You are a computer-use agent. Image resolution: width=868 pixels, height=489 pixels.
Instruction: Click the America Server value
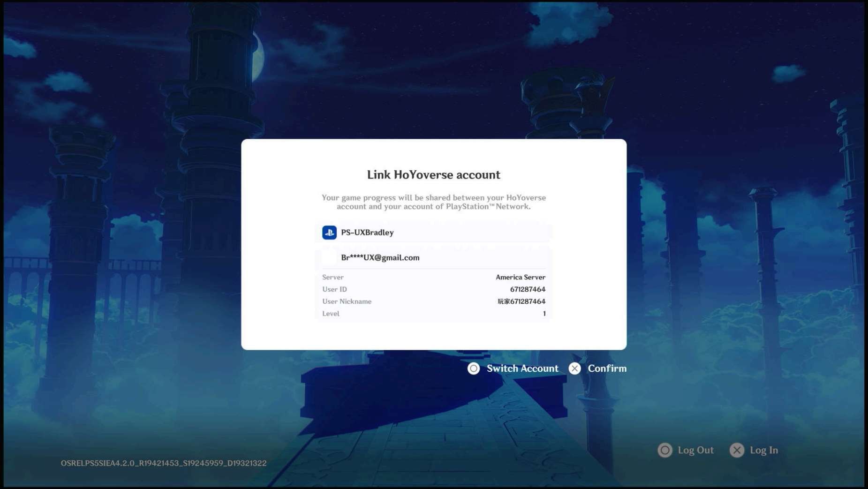521,277
